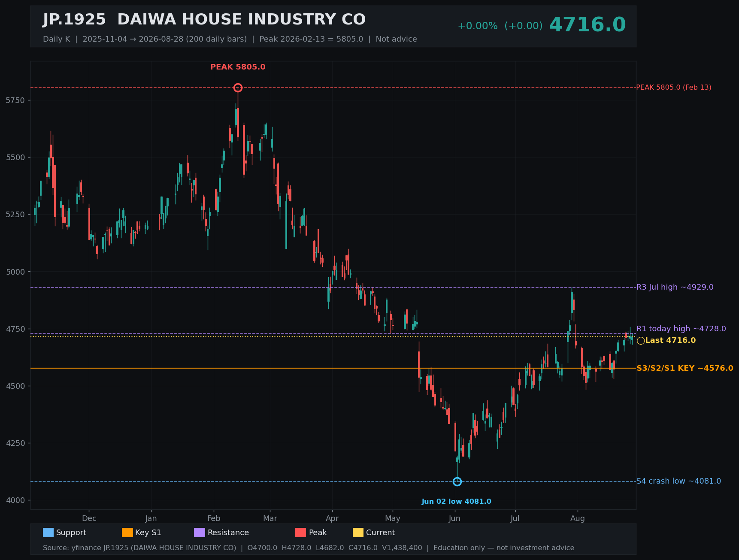This screenshot has width=739, height=560.
Task: Click the "Mar" x-axis month label
Action: point(270,518)
